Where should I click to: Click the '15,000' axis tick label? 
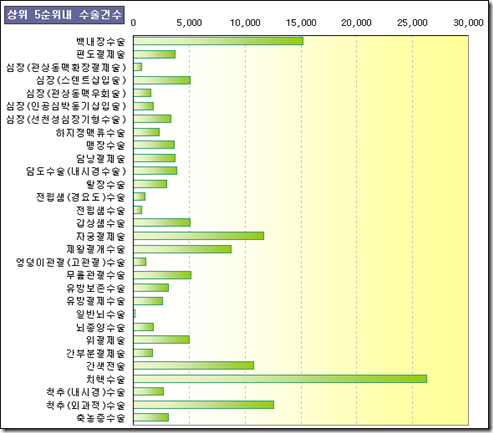point(301,23)
